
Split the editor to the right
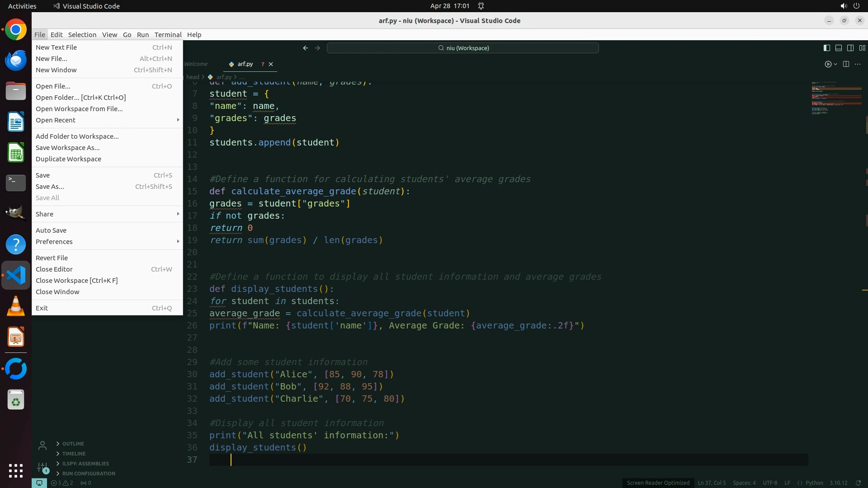click(846, 64)
